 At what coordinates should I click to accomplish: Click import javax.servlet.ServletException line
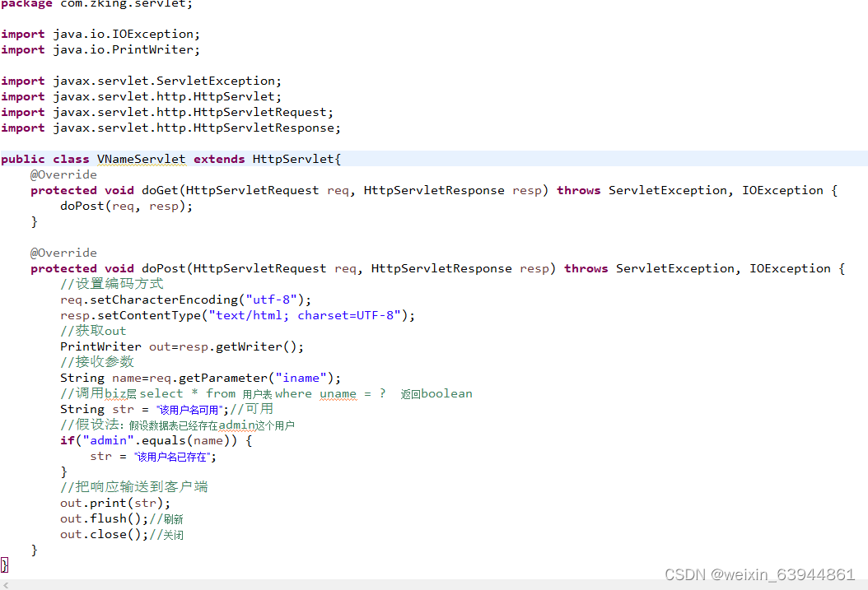click(x=141, y=81)
